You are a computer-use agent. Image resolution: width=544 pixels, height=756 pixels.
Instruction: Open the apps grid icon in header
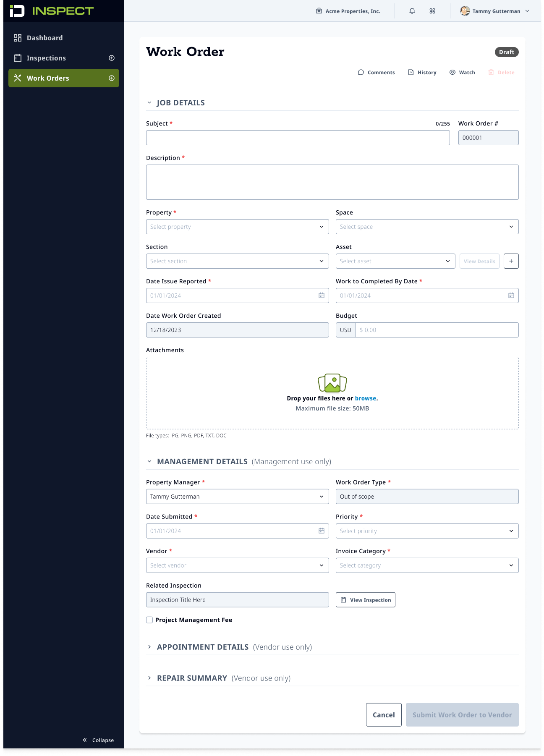pos(432,11)
